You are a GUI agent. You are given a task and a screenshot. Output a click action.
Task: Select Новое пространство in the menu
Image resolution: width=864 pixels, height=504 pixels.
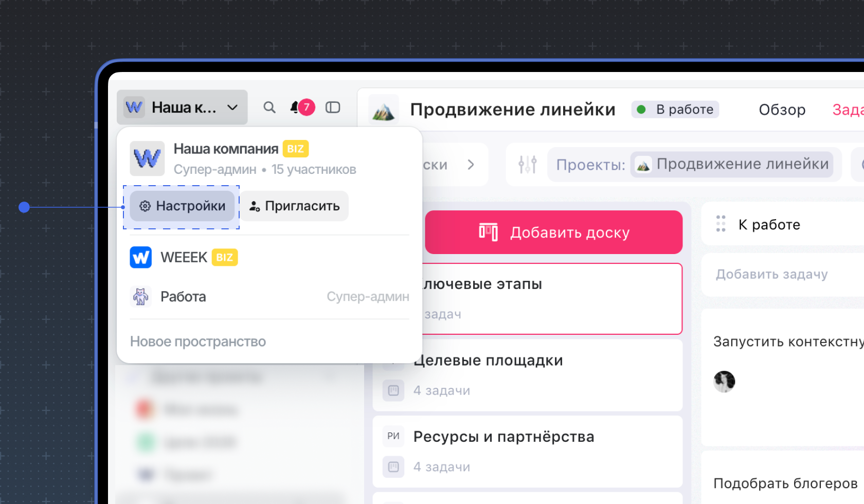[x=197, y=341]
